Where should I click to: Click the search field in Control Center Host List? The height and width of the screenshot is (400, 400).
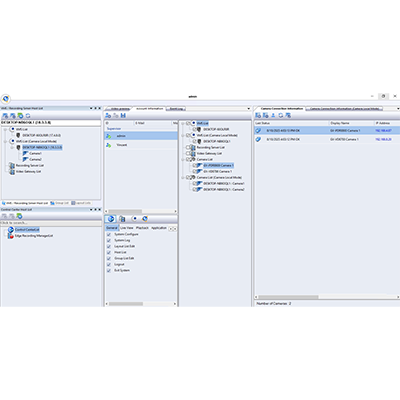click(x=51, y=223)
